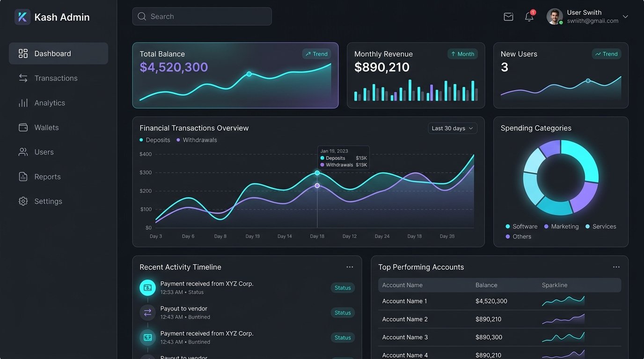644x359 pixels.
Task: Toggle Marketing legend in Spending Categories
Action: [561, 226]
